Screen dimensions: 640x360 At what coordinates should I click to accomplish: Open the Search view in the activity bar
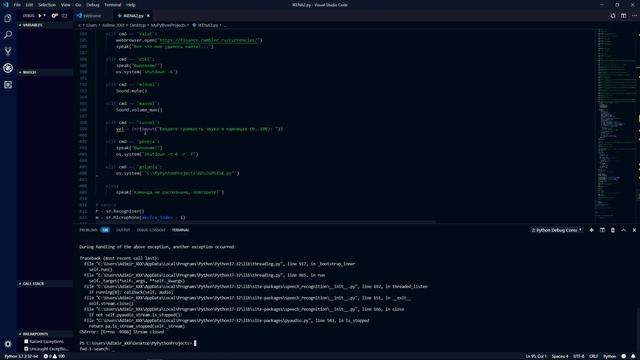(x=8, y=35)
